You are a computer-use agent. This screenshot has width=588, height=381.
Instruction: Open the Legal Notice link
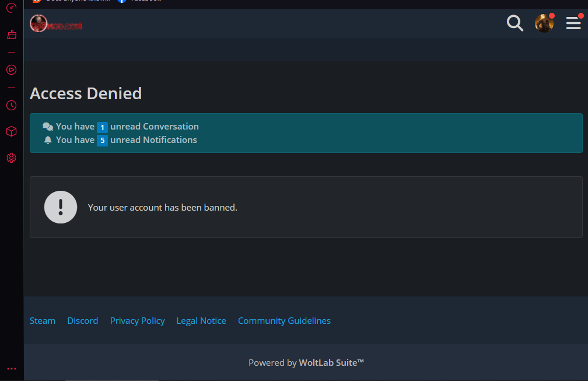coord(201,321)
